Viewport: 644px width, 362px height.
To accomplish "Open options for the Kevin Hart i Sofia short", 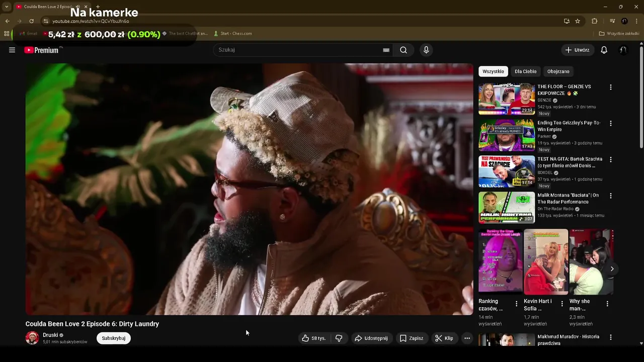I will (x=562, y=304).
